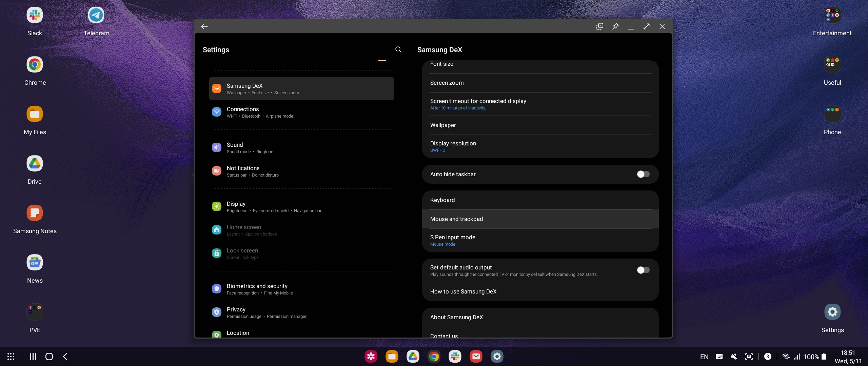
Task: Click the clock and date in taskbar
Action: pyautogui.click(x=848, y=357)
